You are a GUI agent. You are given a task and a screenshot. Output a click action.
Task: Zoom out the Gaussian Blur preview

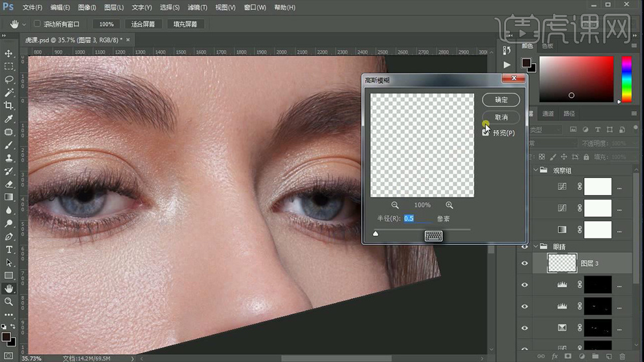click(395, 205)
